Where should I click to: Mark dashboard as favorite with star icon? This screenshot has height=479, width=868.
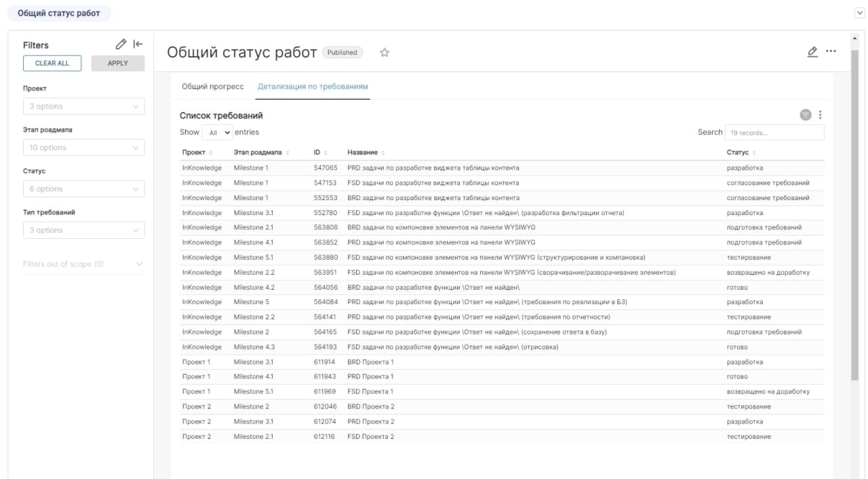(x=384, y=53)
